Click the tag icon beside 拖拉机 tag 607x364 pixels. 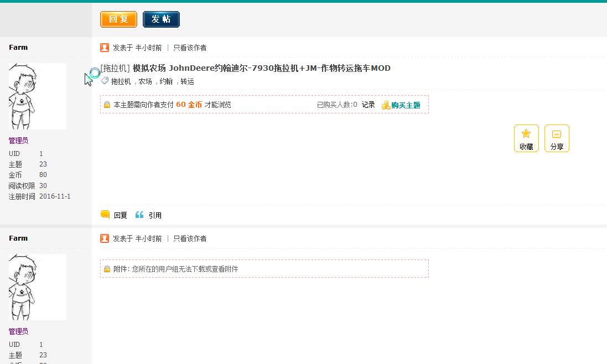pos(105,81)
